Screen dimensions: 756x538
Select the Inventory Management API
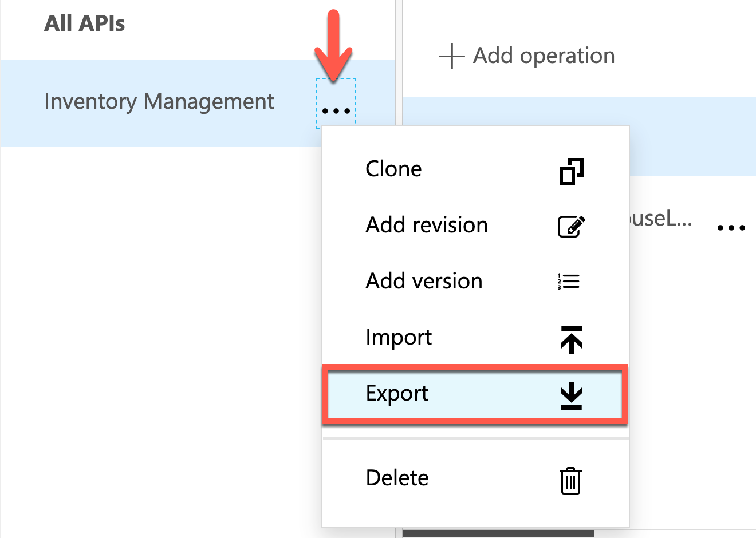(x=159, y=102)
